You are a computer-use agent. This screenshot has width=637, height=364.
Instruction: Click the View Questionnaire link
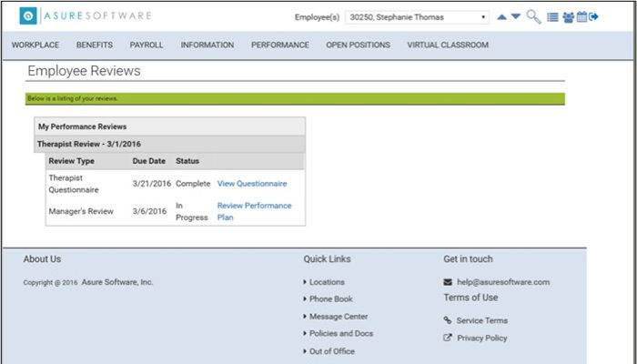coord(252,184)
